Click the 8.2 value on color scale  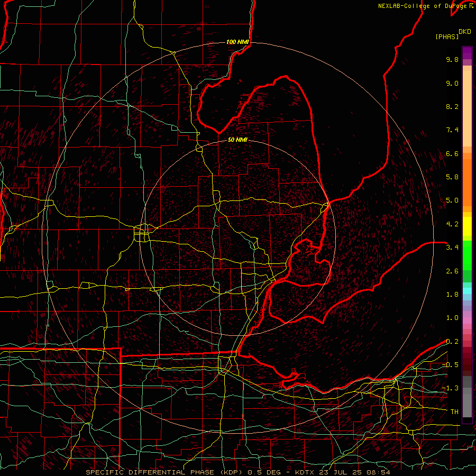point(452,106)
